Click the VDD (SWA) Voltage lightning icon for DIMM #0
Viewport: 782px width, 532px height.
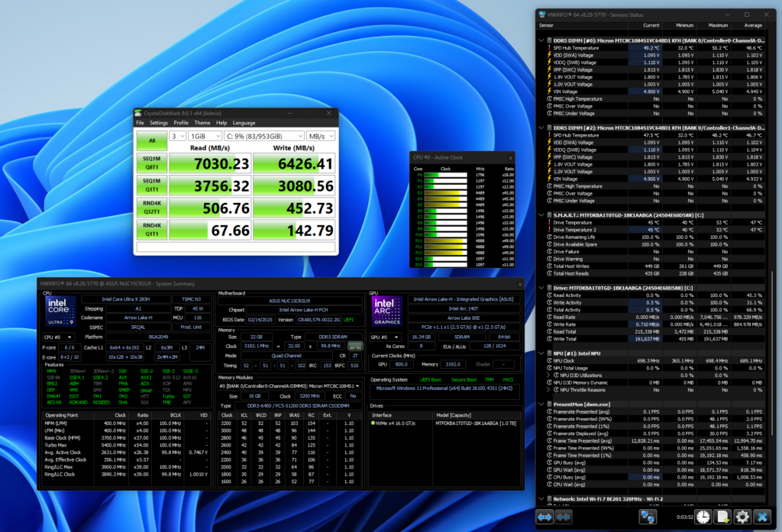point(550,56)
